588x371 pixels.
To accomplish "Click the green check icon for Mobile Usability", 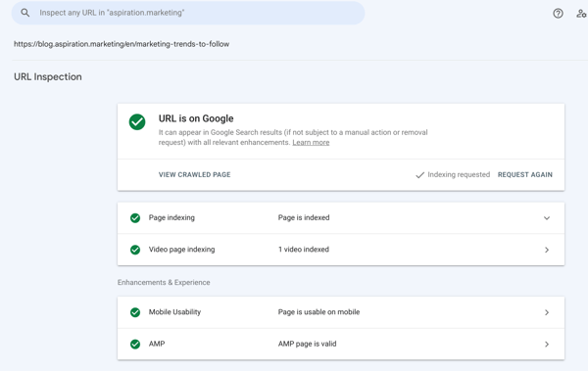I will point(135,312).
